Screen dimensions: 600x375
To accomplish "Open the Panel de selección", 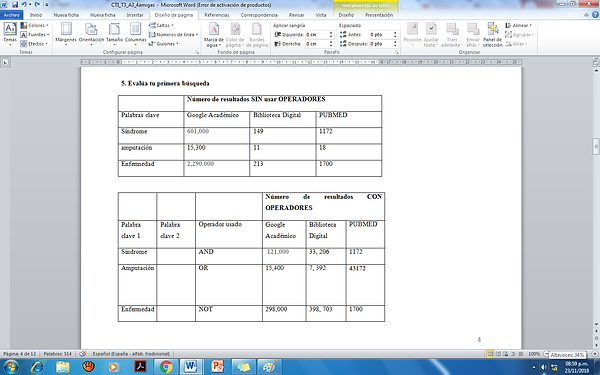I will pos(492,34).
